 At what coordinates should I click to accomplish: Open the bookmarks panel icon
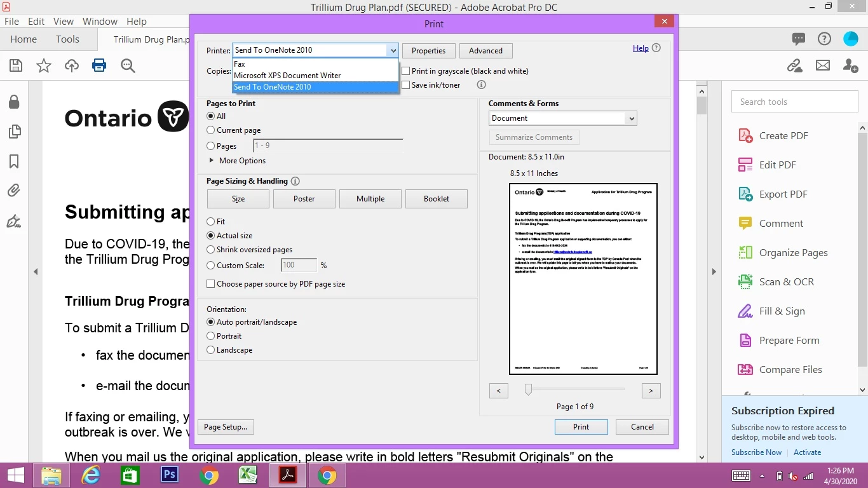[14, 161]
